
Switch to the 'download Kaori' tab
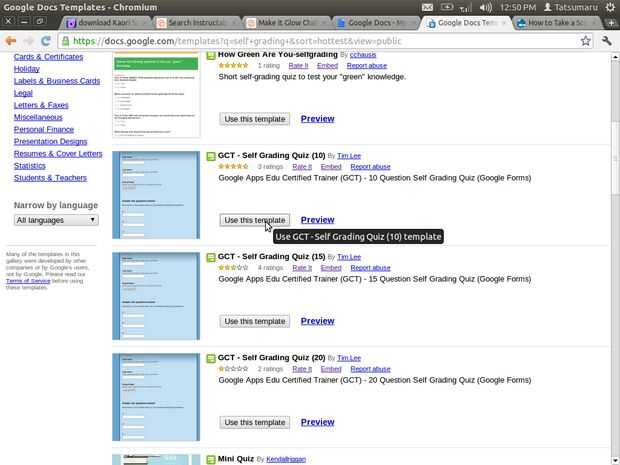click(x=105, y=23)
